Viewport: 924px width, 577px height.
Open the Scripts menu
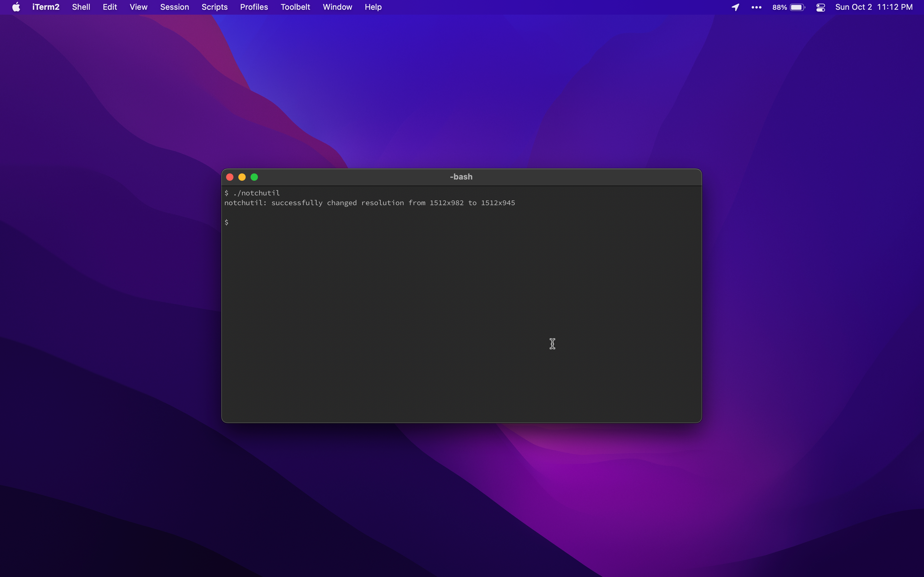tap(214, 7)
